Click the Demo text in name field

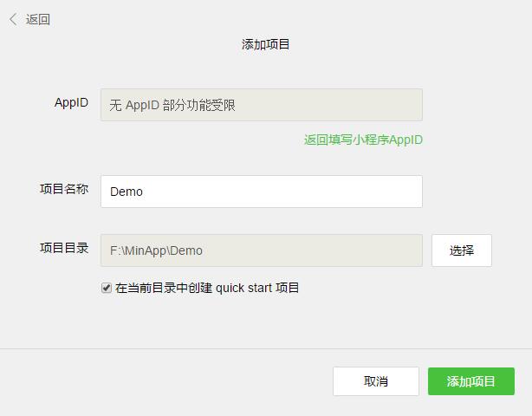[127, 192]
